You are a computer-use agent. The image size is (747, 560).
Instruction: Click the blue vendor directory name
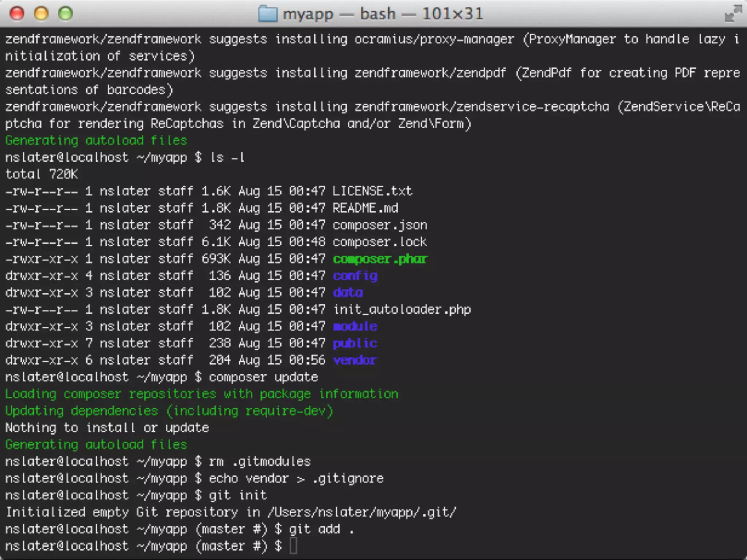(x=355, y=360)
